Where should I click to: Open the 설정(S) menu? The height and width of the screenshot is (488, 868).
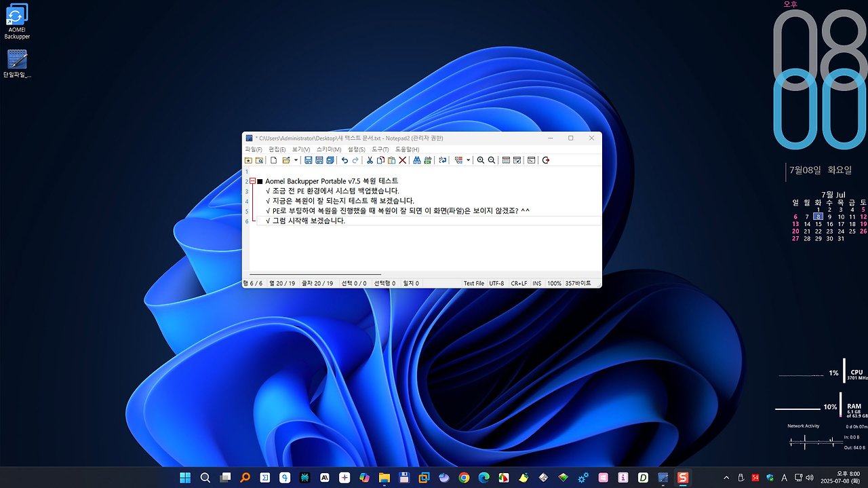pyautogui.click(x=357, y=149)
